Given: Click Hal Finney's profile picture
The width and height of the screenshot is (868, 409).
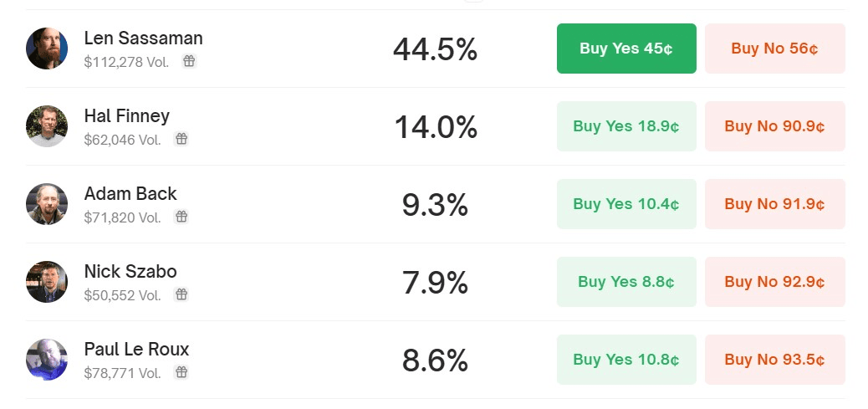Looking at the screenshot, I should tap(47, 126).
